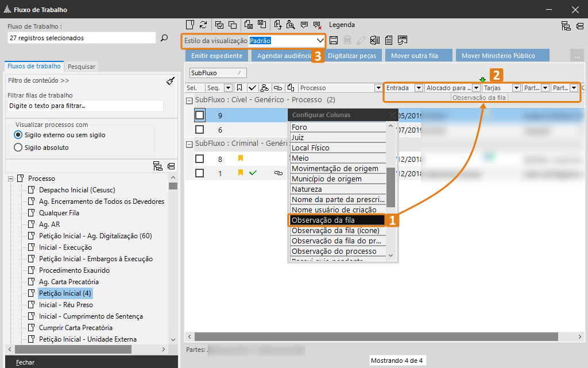
Task: Collapse the SubFluxo Cível group
Action: click(x=189, y=100)
